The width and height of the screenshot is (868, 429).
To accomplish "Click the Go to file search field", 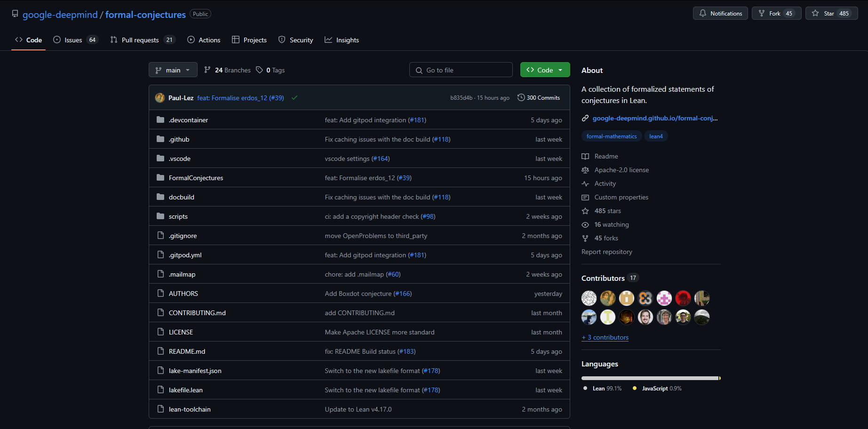I will pyautogui.click(x=461, y=70).
